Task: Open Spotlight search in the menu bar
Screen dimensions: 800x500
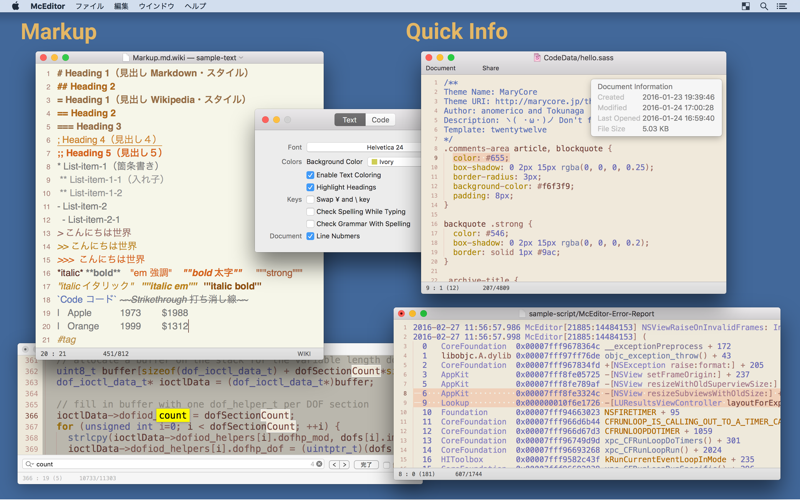Action: coord(764,6)
